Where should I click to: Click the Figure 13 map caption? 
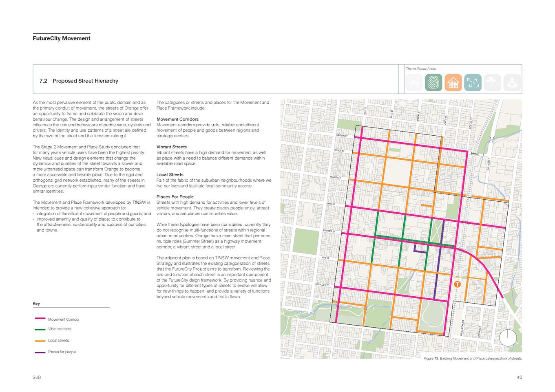click(x=473, y=359)
